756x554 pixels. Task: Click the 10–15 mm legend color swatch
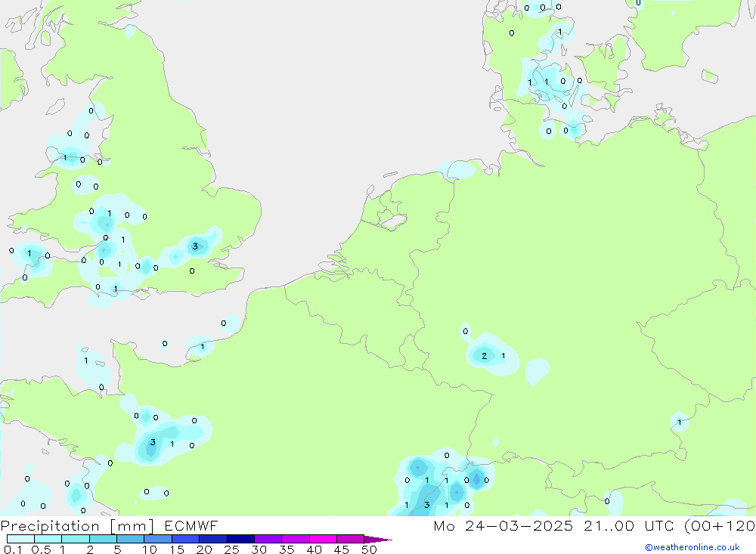158,539
